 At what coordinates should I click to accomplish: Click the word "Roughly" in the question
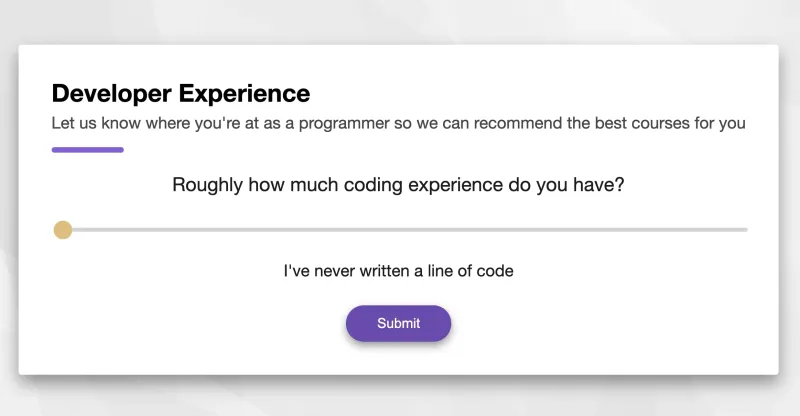[207, 185]
